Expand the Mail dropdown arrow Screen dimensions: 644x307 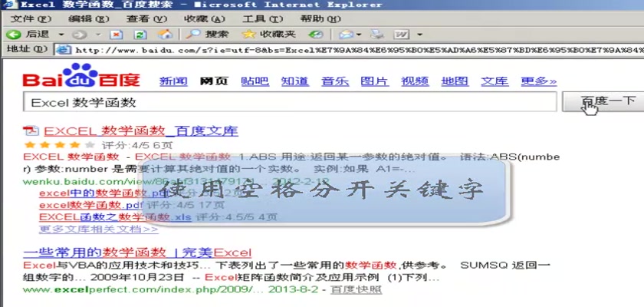(x=359, y=35)
